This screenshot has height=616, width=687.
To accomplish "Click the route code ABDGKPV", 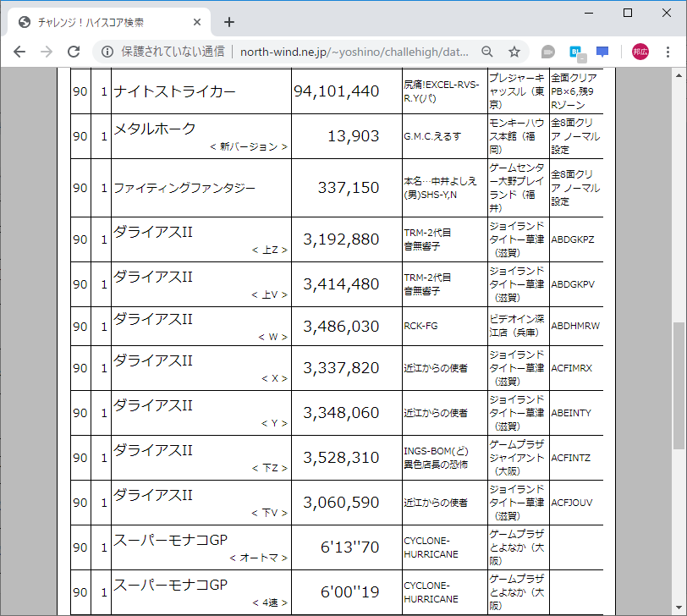I will [573, 284].
